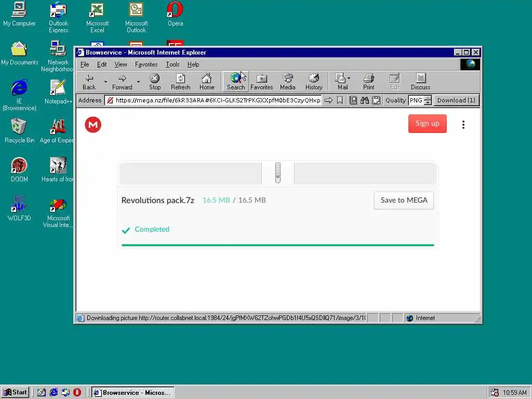This screenshot has width=532, height=399.
Task: Open the Opera desktop shortcut
Action: [176, 14]
